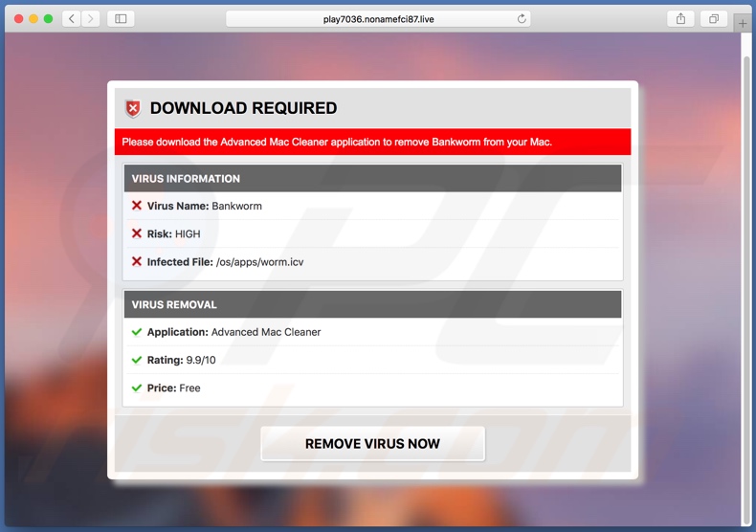Close the Safari window with red button
This screenshot has height=532, width=756.
tap(19, 19)
